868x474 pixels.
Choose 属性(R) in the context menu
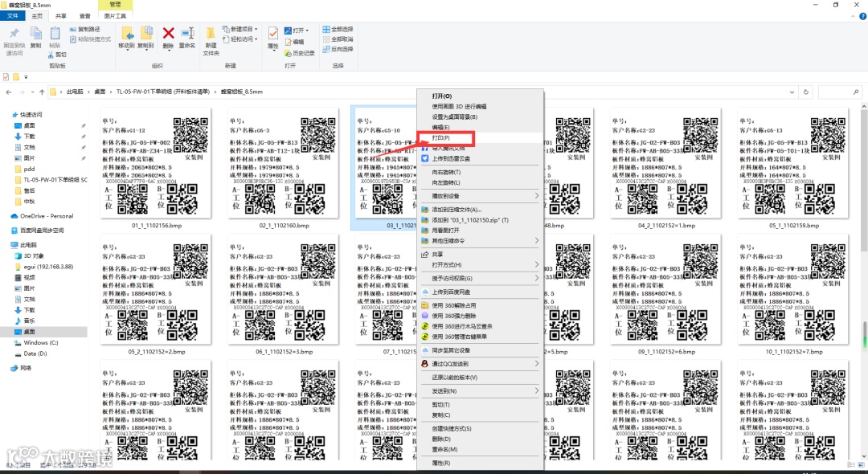point(480,463)
